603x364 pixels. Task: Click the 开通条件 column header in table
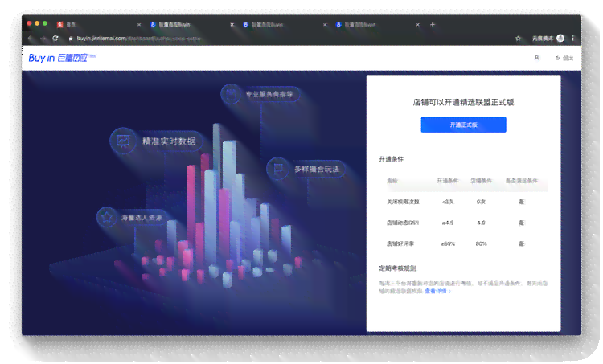point(448,181)
